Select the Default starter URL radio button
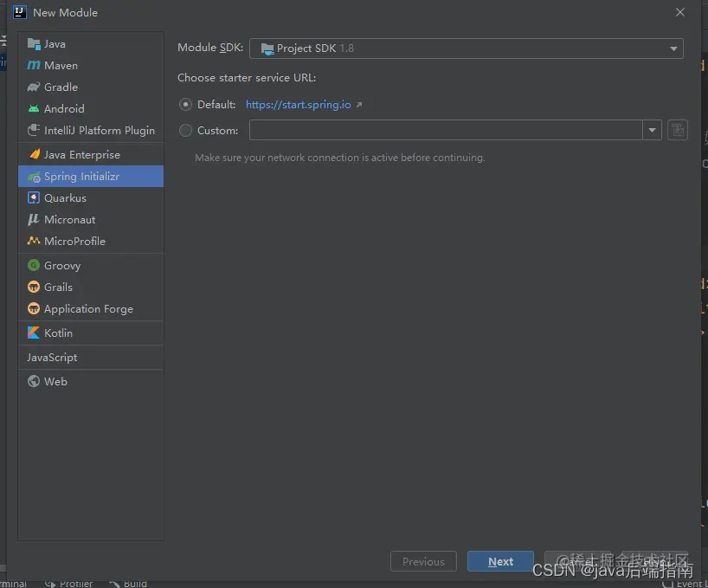 pos(185,104)
